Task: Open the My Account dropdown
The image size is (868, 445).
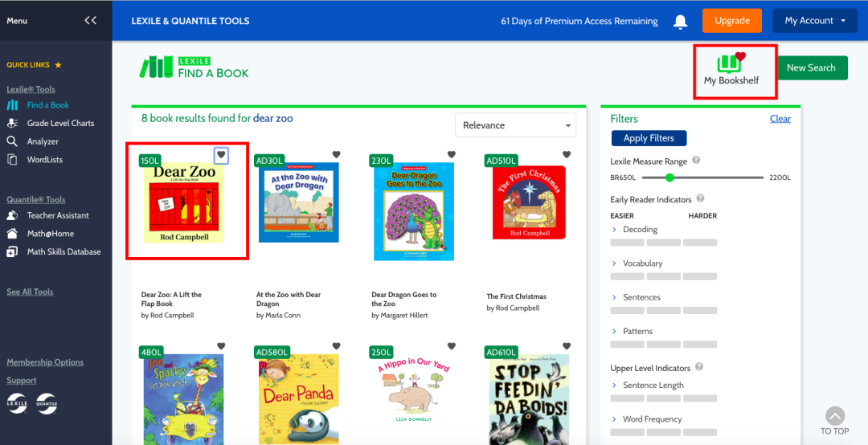Action: pos(815,20)
